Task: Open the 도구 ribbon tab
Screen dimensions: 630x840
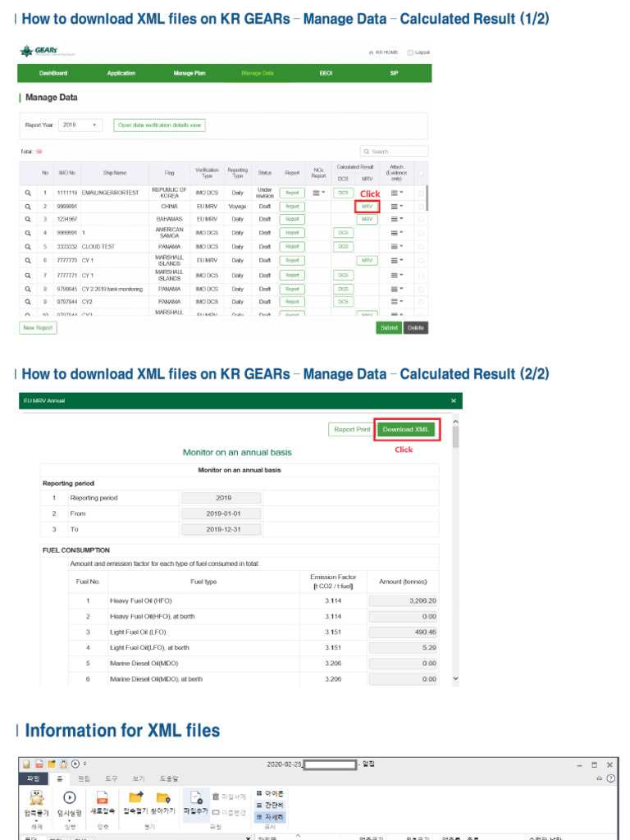Action: click(111, 778)
